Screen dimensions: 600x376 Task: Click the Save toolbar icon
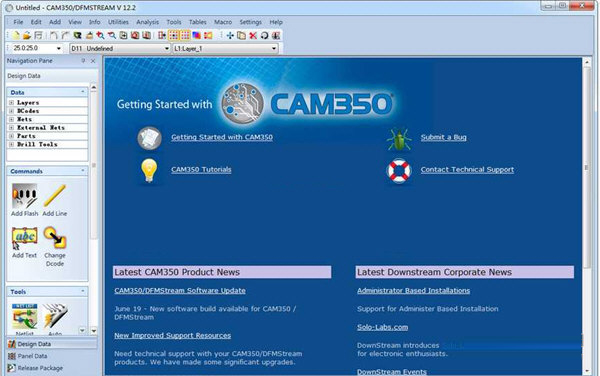click(x=38, y=36)
